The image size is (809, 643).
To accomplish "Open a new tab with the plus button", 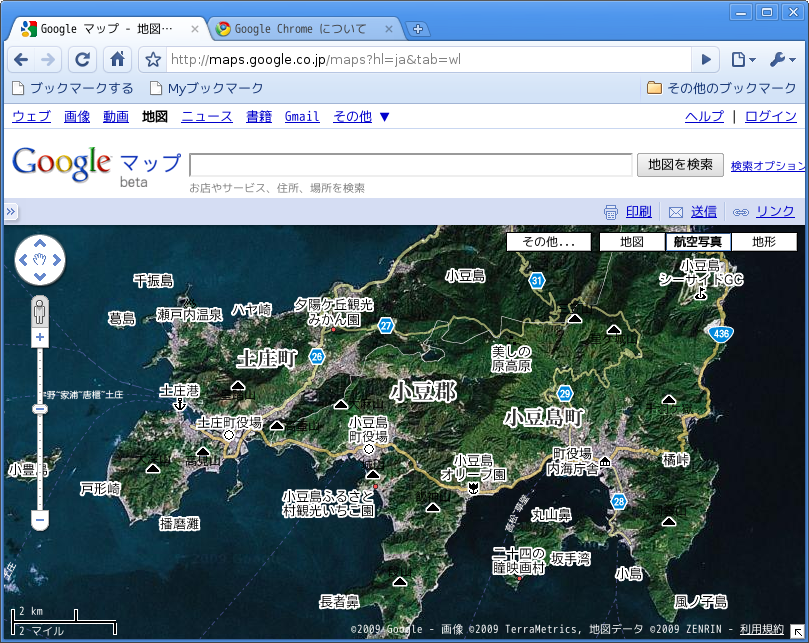I will (x=418, y=29).
